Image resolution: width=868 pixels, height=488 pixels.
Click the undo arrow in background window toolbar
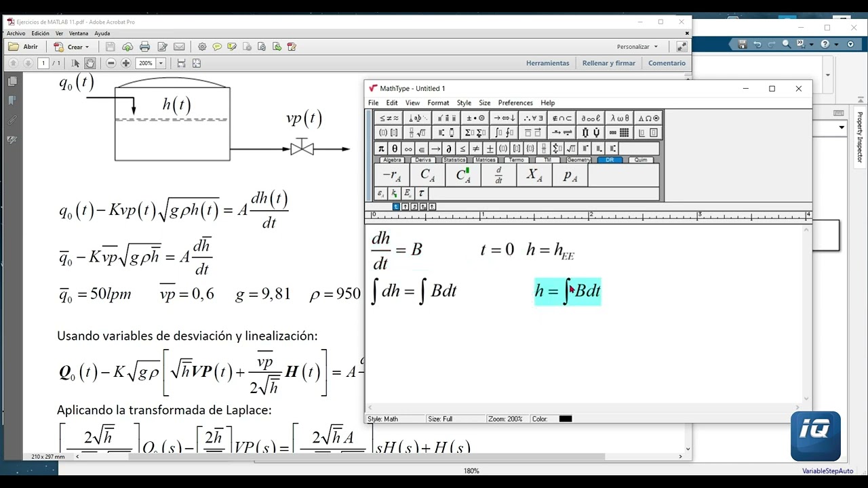pos(757,44)
